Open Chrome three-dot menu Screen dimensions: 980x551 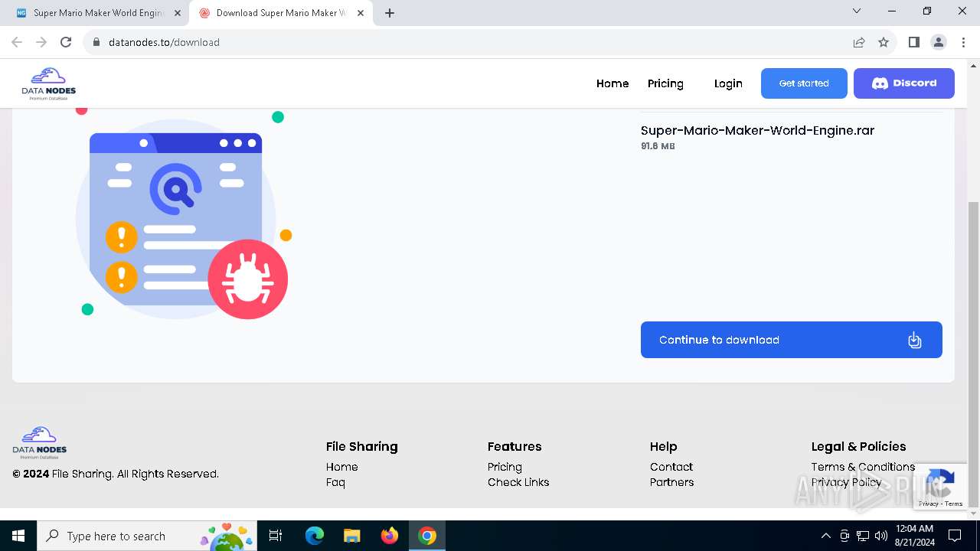point(963,42)
